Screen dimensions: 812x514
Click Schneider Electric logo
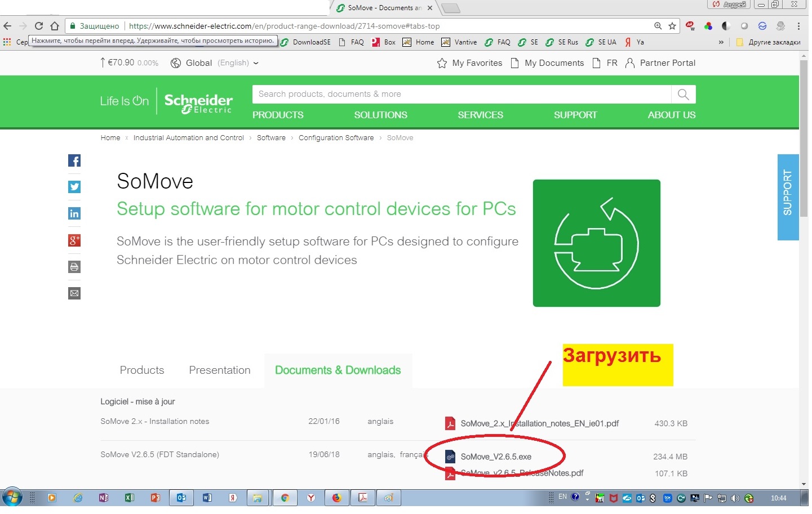198,102
